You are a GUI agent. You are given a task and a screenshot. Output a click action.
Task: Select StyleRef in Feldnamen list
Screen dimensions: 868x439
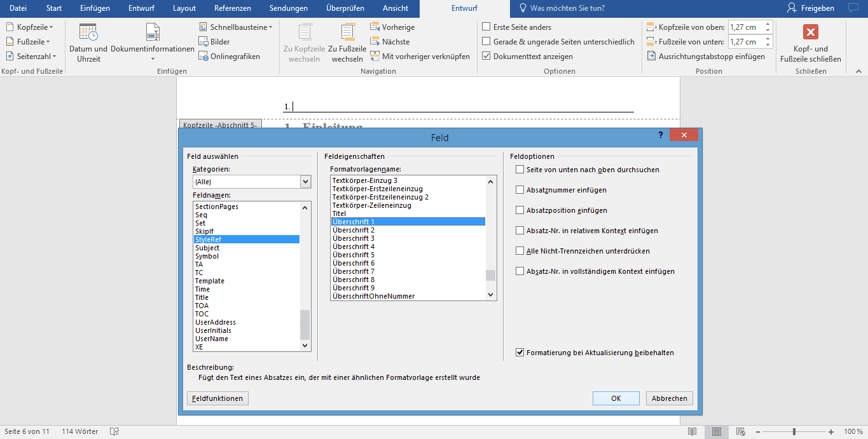click(x=246, y=240)
